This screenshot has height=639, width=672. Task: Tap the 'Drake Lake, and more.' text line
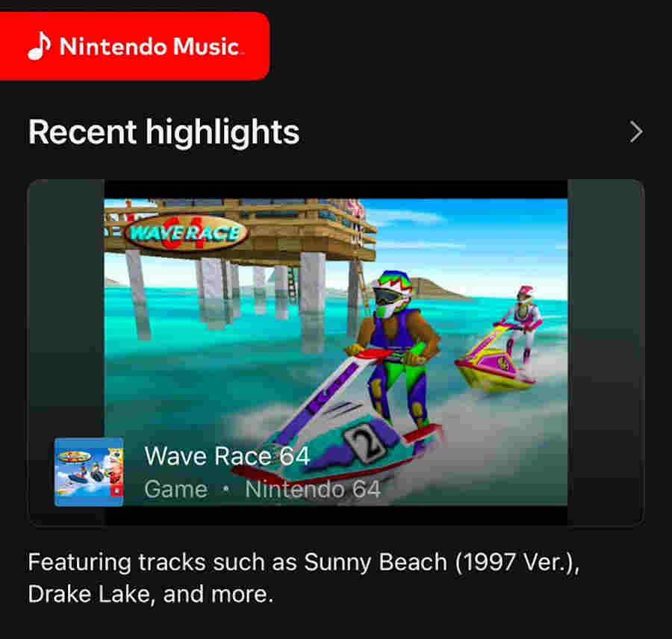click(150, 594)
